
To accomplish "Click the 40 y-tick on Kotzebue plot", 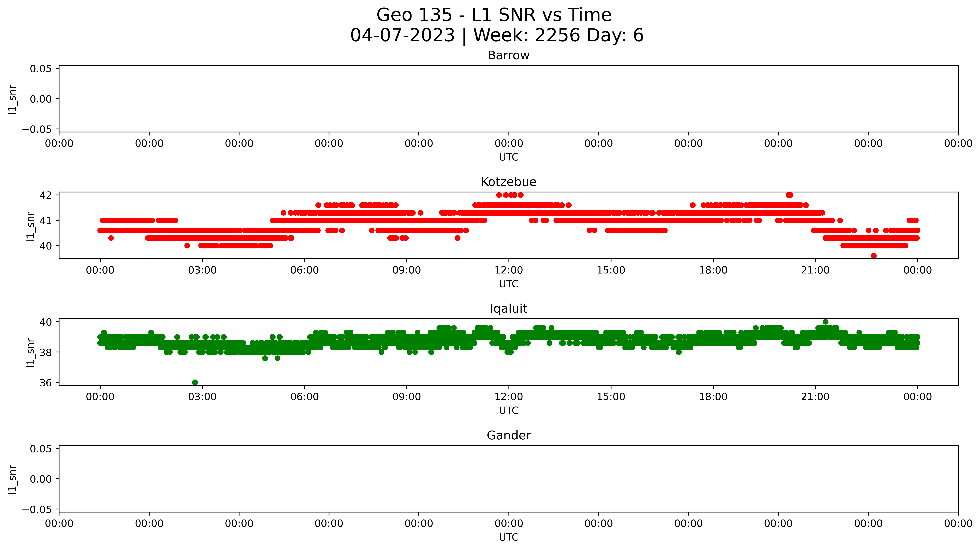I will pos(46,246).
